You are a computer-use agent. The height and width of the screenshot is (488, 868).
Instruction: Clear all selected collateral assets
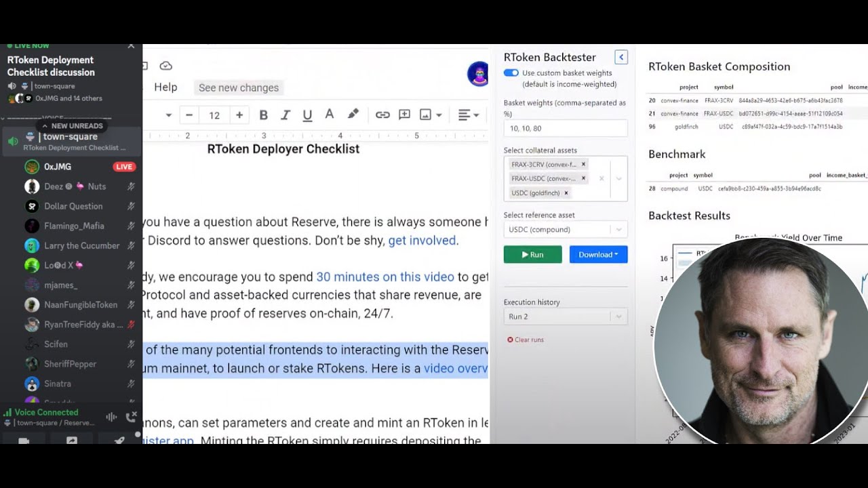(x=601, y=179)
